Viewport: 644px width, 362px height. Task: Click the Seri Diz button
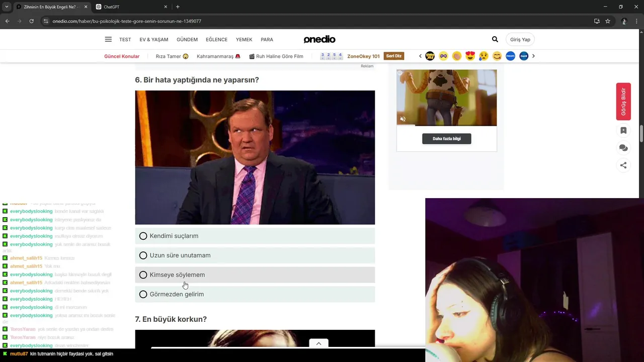pyautogui.click(x=394, y=56)
